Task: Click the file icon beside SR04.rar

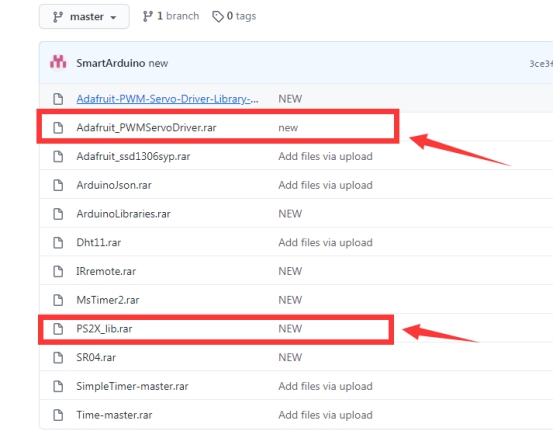Action: [x=58, y=358]
